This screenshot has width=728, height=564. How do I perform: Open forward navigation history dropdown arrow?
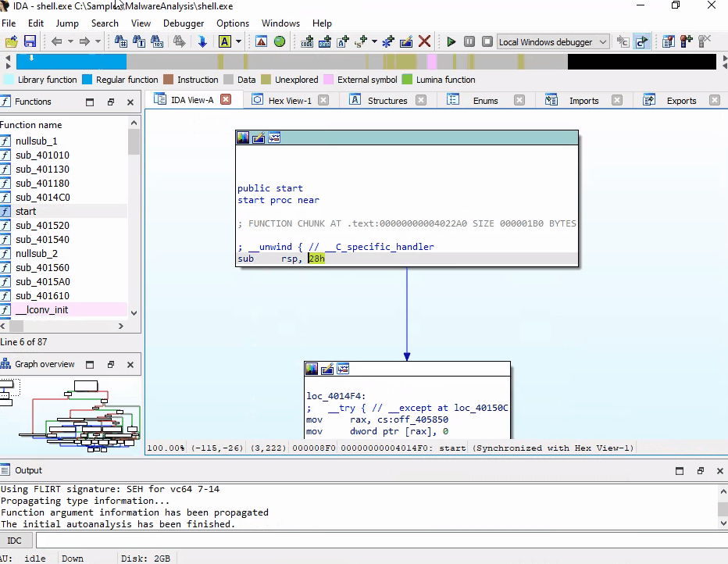[98, 41]
